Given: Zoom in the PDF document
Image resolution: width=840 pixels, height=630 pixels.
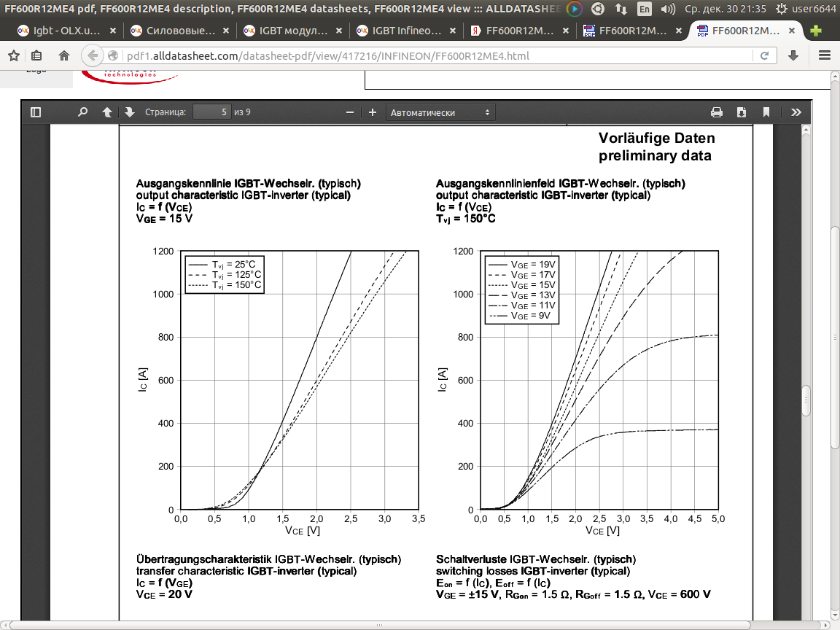Looking at the screenshot, I should [373, 112].
